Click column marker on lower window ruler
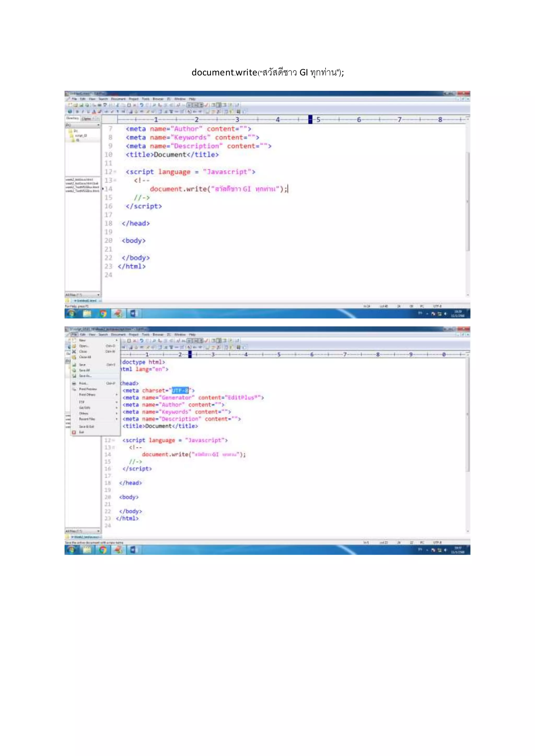535x756 pixels. click(x=190, y=354)
